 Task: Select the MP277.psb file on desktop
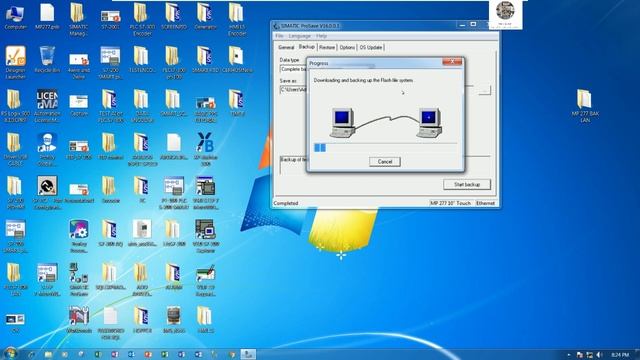click(47, 17)
